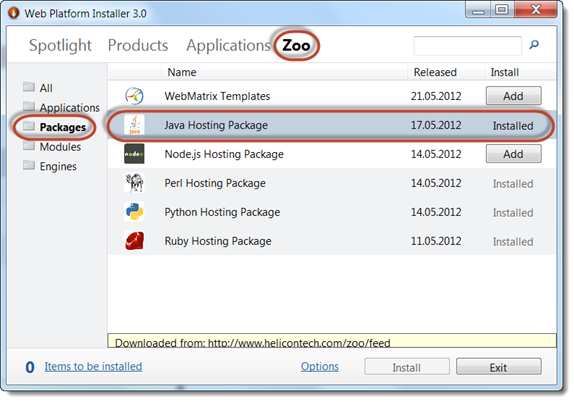Select Node.js Hosting Package name

[224, 154]
